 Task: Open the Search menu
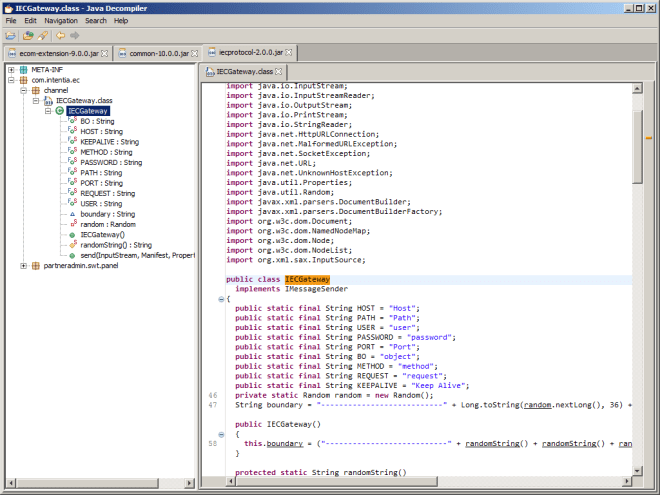96,20
